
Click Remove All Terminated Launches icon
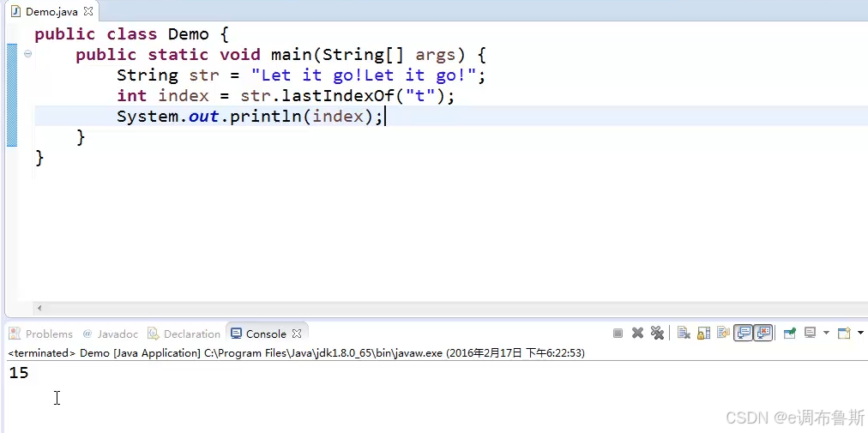click(657, 333)
